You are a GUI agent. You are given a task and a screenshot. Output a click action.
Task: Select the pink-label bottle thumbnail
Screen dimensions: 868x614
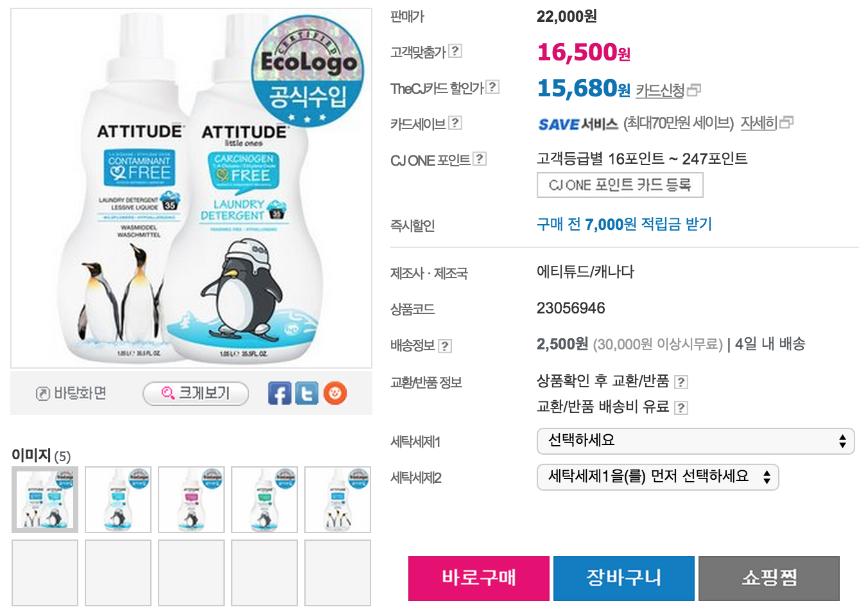pyautogui.click(x=191, y=500)
